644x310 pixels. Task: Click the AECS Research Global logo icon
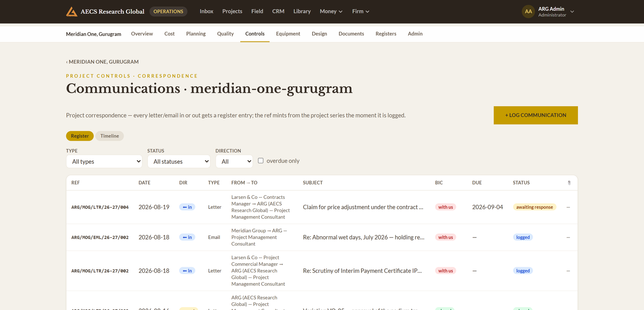click(72, 12)
